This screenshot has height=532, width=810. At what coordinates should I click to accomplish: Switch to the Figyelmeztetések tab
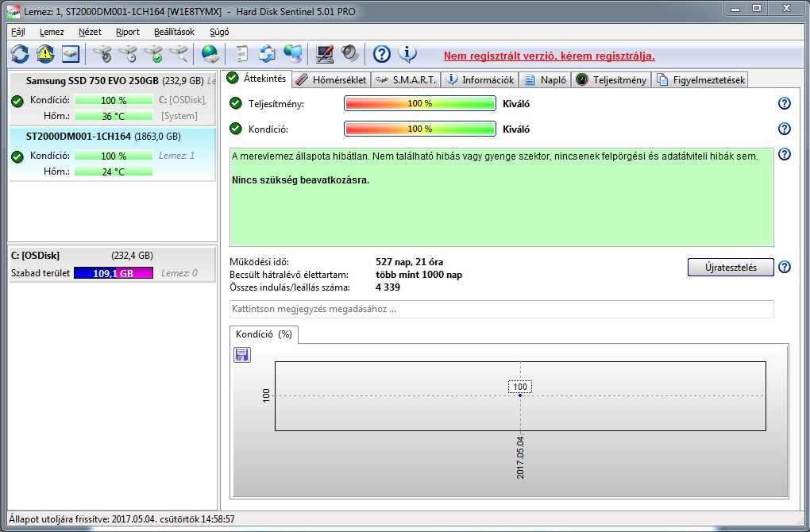pyautogui.click(x=700, y=80)
